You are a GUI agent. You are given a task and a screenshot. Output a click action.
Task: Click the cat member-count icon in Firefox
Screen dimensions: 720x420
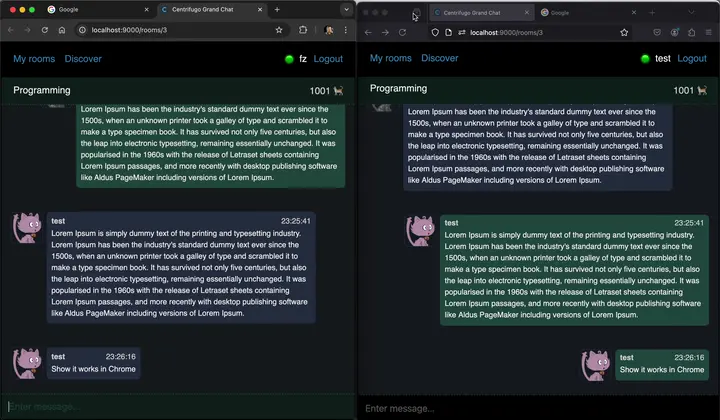tap(702, 90)
